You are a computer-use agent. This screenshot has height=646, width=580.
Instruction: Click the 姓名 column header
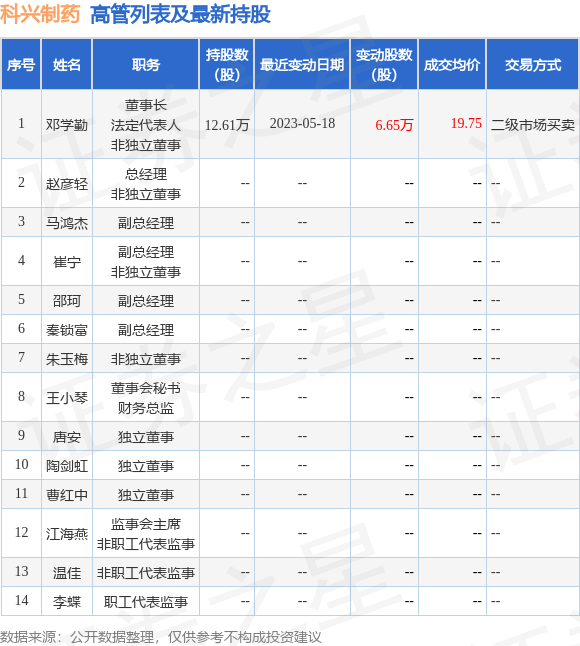tap(67, 65)
